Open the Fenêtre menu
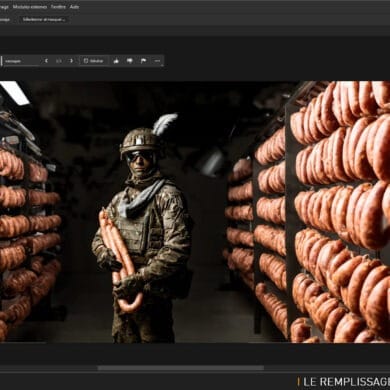Image resolution: width=390 pixels, height=390 pixels. pos(58,7)
